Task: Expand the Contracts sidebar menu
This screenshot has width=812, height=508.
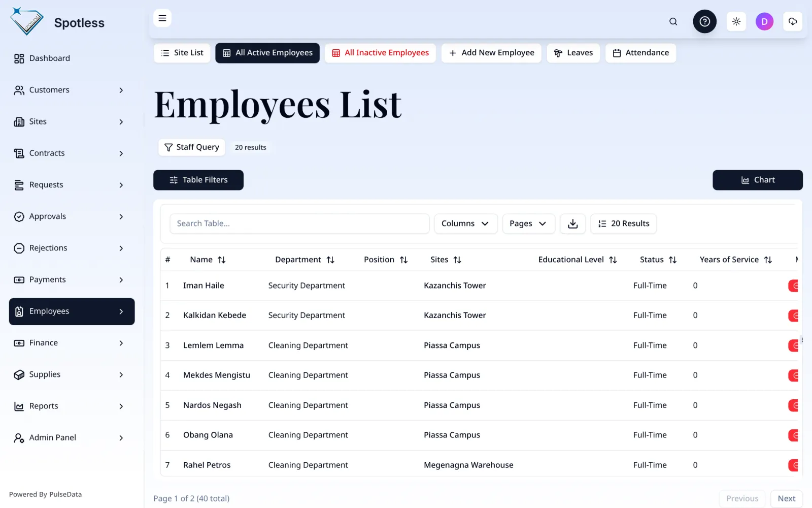Action: (72, 153)
